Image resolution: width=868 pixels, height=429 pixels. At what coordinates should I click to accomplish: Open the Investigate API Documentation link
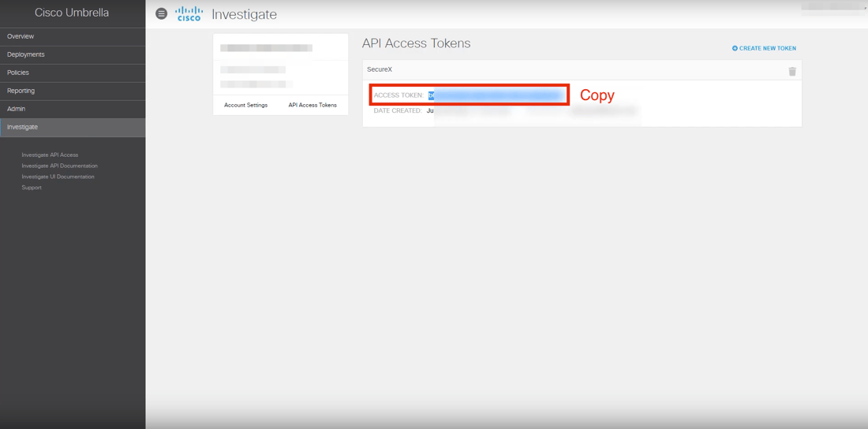[60, 166]
